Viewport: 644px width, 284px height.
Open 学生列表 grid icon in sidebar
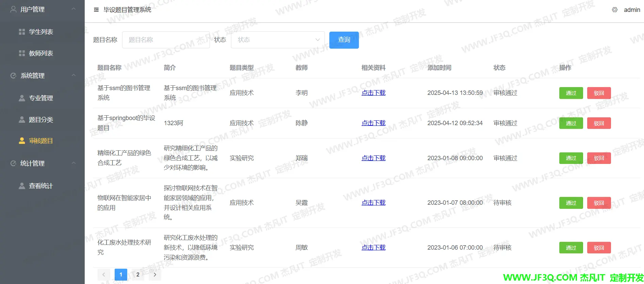pos(22,32)
